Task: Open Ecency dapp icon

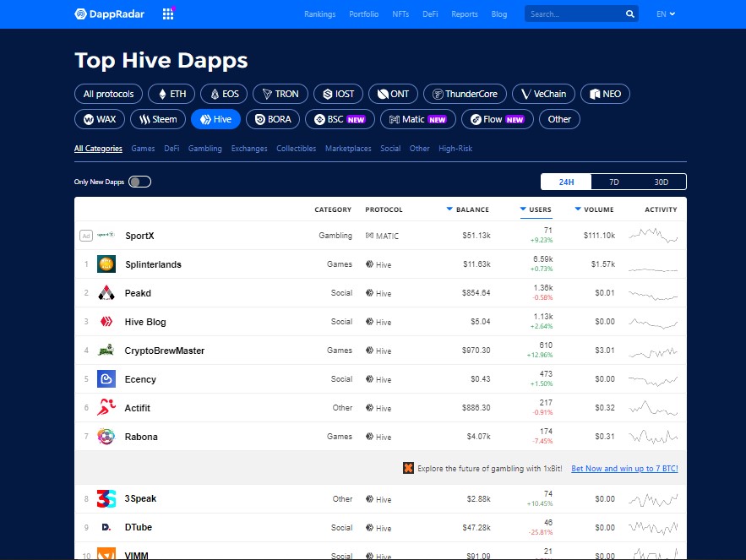Action: click(x=106, y=379)
